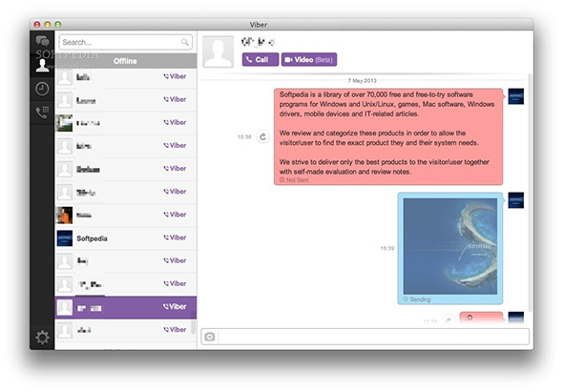
Task: Open the dial pad keypad icon
Action: [x=42, y=113]
